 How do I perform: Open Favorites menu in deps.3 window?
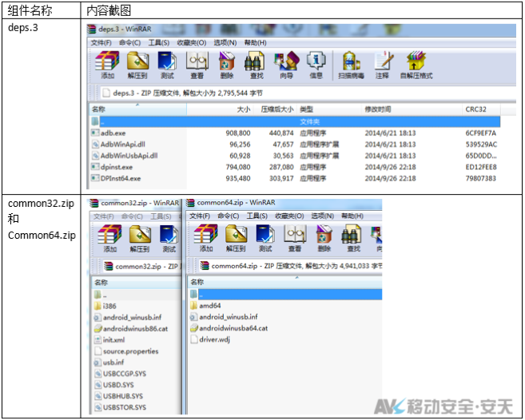[192, 43]
